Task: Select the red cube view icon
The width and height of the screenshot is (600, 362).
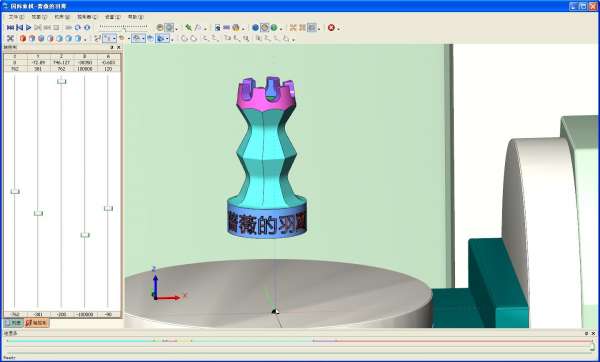Action: click(x=23, y=38)
